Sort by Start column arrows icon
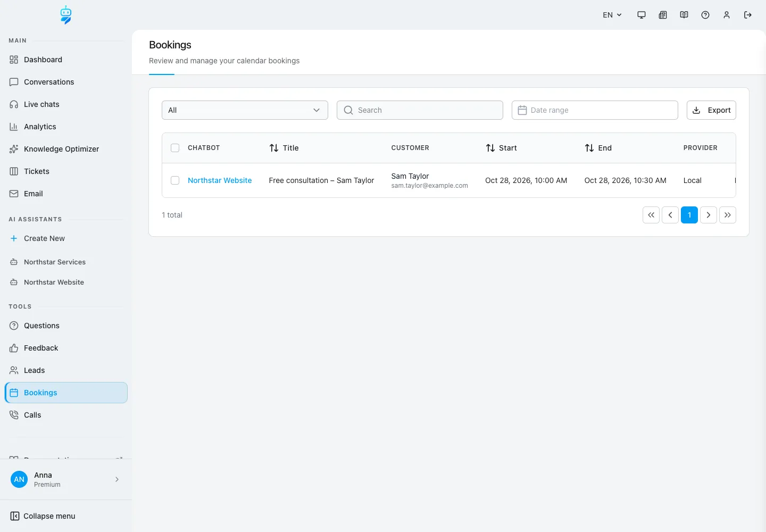Image resolution: width=766 pixels, height=532 pixels. [x=490, y=148]
